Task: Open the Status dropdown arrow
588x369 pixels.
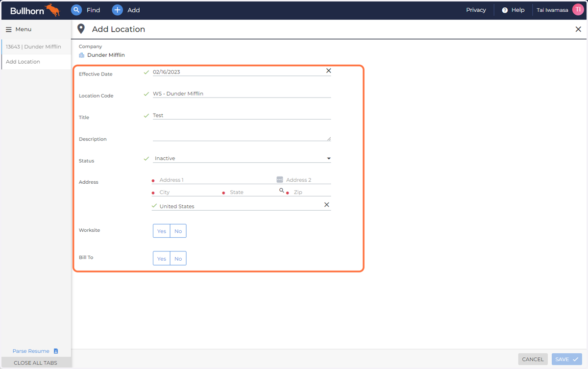Action: 329,159
